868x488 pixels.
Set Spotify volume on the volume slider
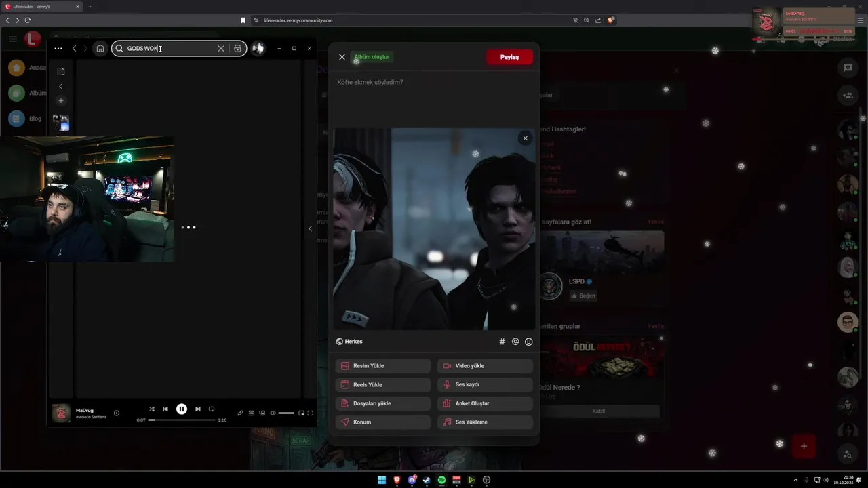(x=286, y=413)
